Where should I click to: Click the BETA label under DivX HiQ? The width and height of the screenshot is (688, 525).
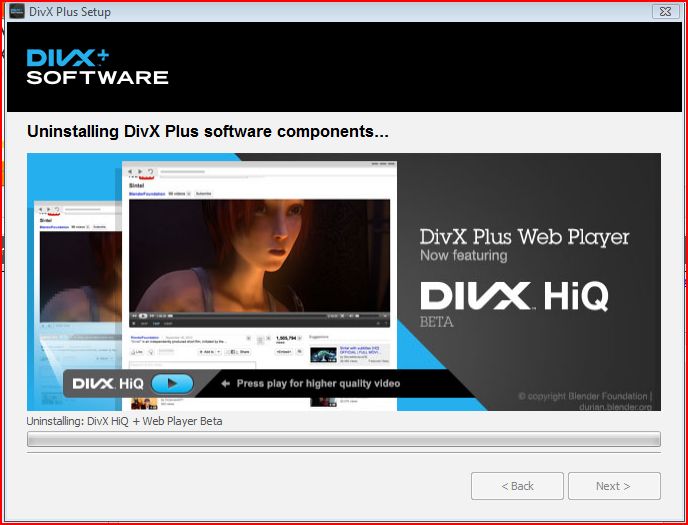pyautogui.click(x=436, y=322)
